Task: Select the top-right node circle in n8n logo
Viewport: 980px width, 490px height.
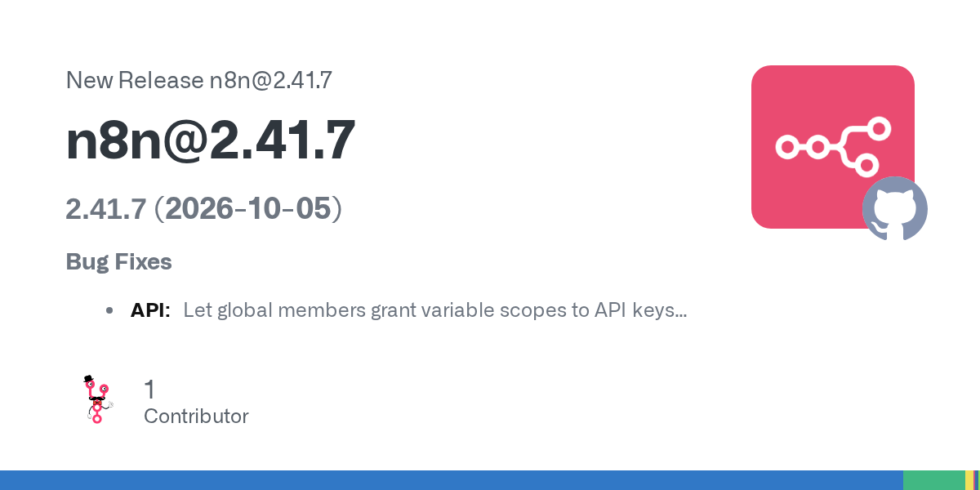Action: (x=879, y=128)
